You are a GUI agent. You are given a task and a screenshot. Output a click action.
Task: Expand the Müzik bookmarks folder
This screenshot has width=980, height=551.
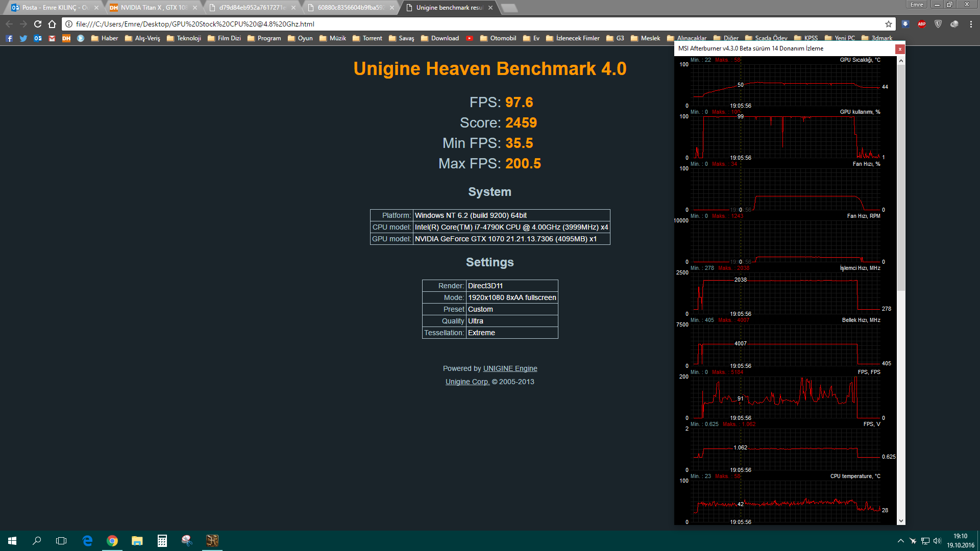click(332, 38)
